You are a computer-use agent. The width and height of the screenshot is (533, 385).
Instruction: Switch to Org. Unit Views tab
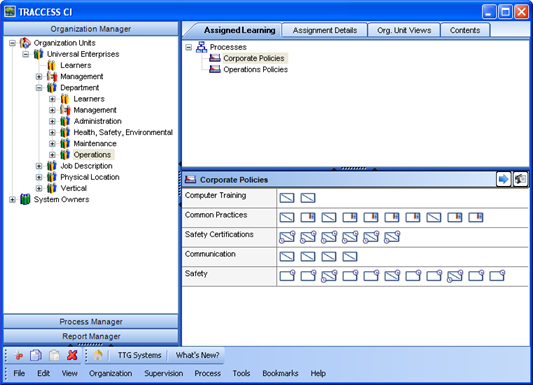pos(404,30)
